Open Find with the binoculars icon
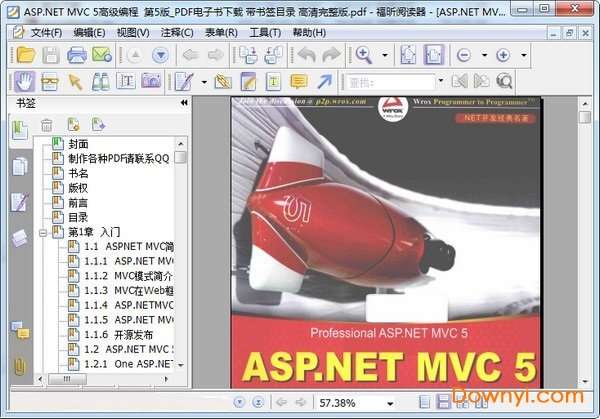 (x=101, y=82)
